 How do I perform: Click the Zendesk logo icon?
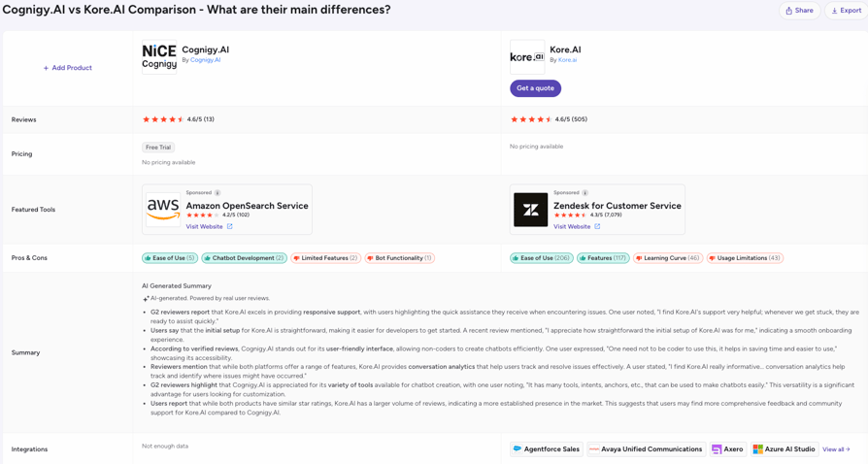(x=530, y=210)
